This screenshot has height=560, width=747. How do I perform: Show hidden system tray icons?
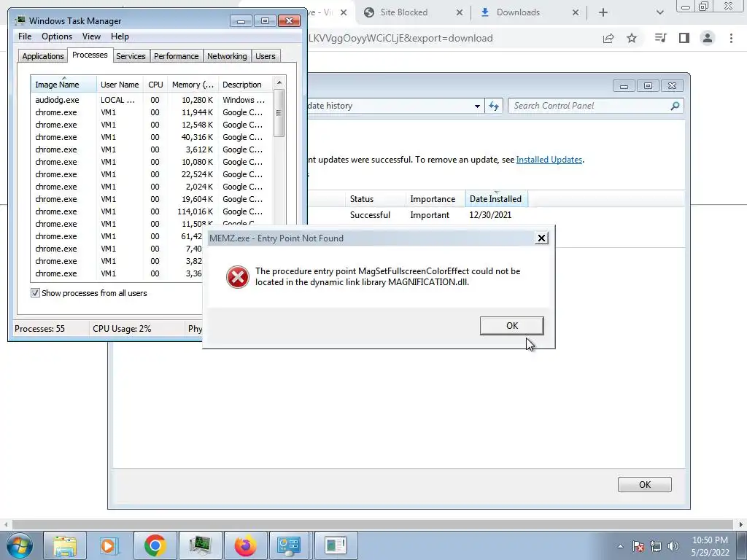pos(620,546)
